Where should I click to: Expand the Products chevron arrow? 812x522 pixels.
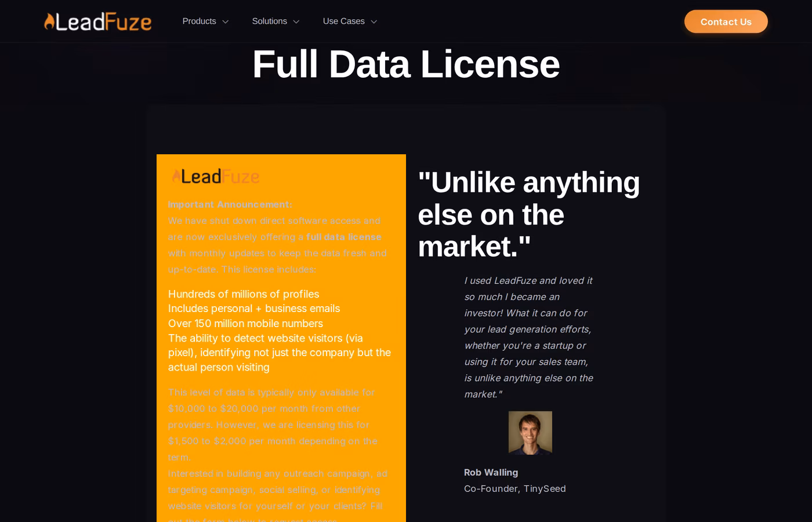[226, 22]
